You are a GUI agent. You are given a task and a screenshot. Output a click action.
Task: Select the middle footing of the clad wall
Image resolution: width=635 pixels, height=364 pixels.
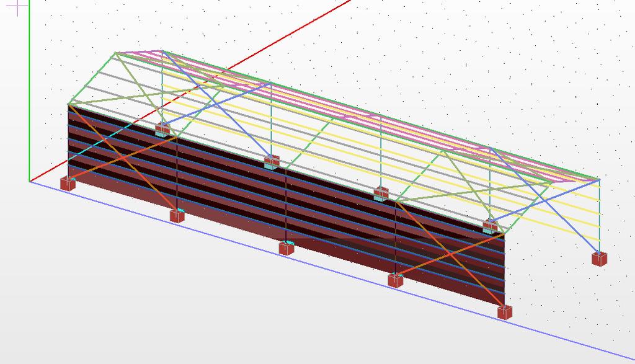click(286, 248)
